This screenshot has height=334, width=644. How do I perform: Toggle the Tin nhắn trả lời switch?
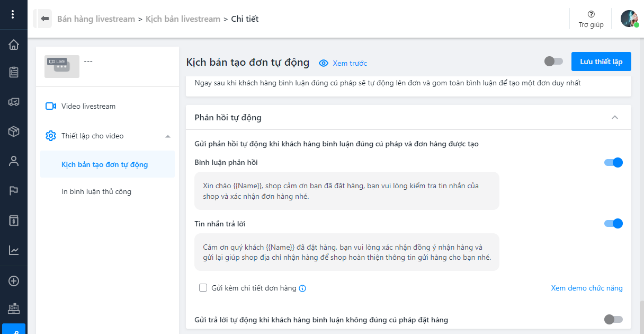(x=613, y=224)
